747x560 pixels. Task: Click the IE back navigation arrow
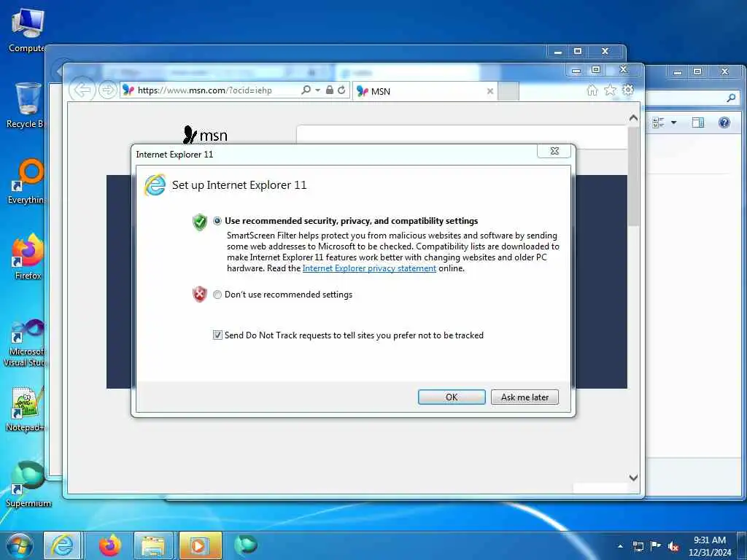pyautogui.click(x=82, y=90)
